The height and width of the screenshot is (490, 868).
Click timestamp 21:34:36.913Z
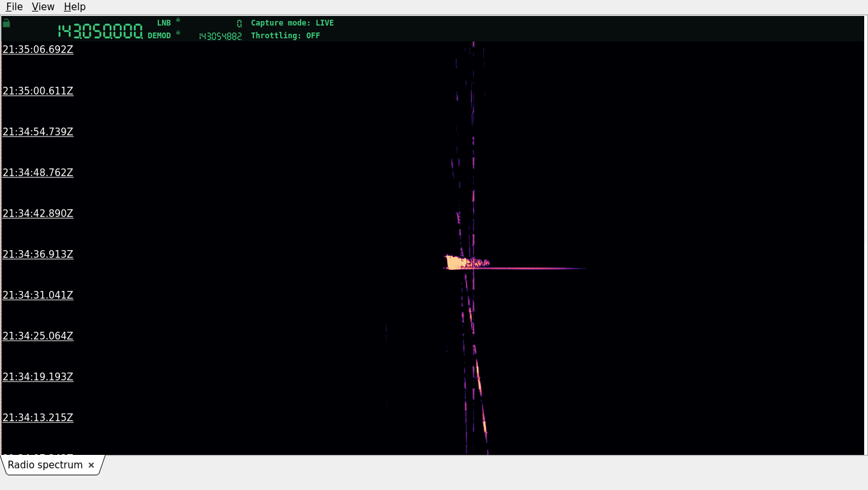(38, 254)
